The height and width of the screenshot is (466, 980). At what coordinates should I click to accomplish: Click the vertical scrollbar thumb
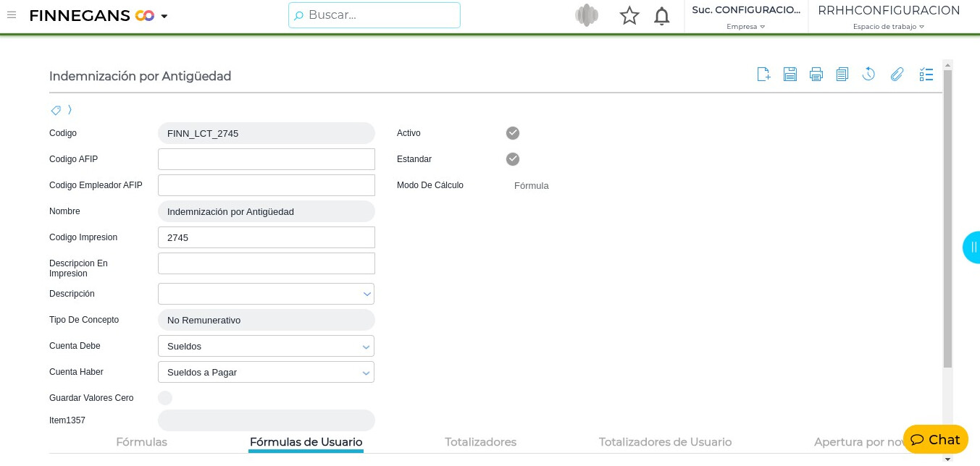[x=948, y=218]
